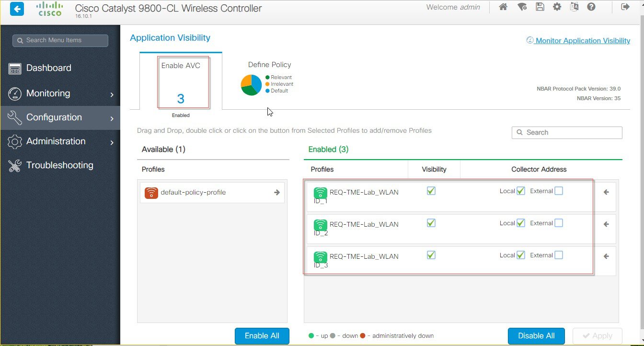The height and width of the screenshot is (346, 644).
Task: Click the Apply button
Action: click(597, 336)
